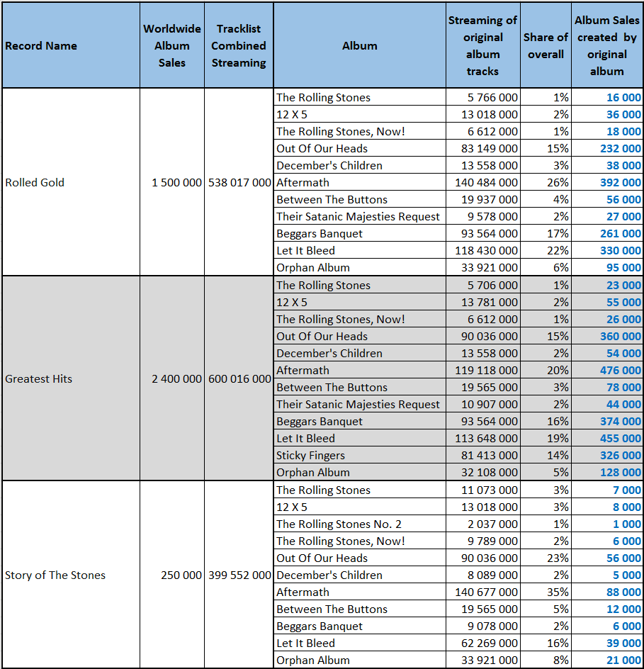Select the 455 000 album sales value
The width and height of the screenshot is (644, 669).
pyautogui.click(x=621, y=438)
